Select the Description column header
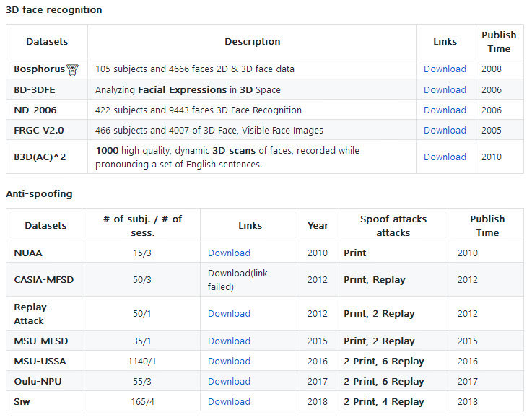The image size is (532, 420). pyautogui.click(x=252, y=42)
